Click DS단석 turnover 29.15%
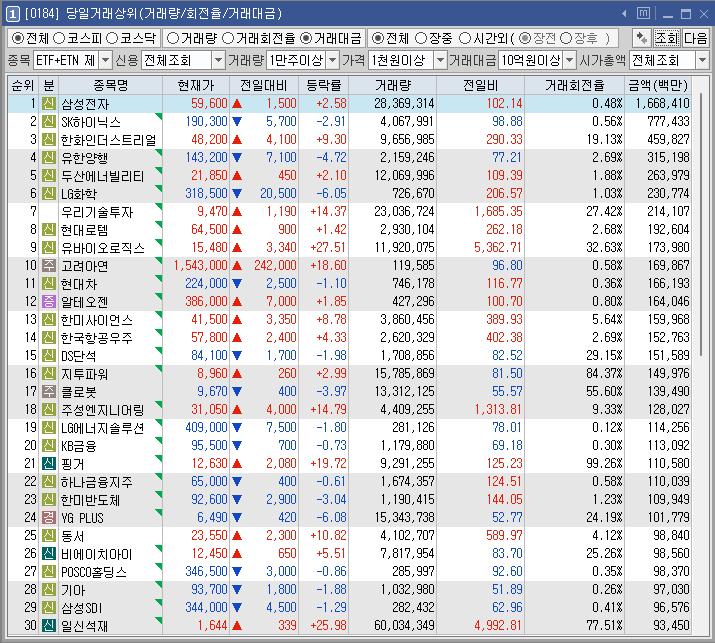 pos(604,355)
